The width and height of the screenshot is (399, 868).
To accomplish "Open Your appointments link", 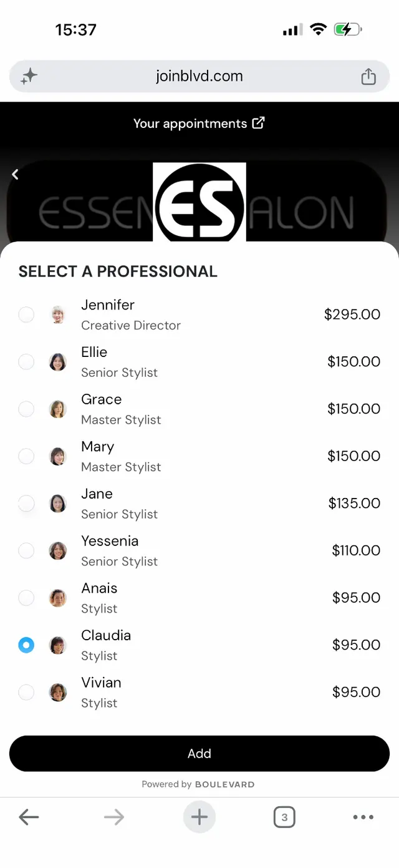I will 199,124.
